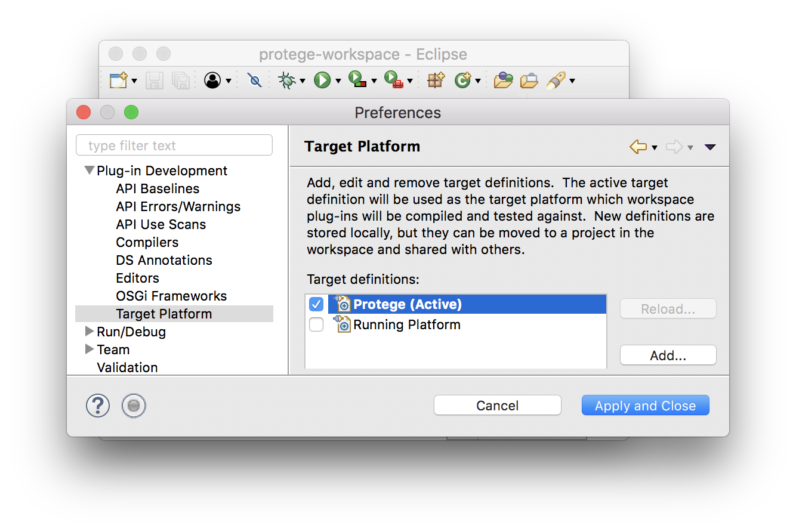Open the Run dropdown arrow
Viewport: 796px width, 532px height.
pyautogui.click(x=338, y=81)
